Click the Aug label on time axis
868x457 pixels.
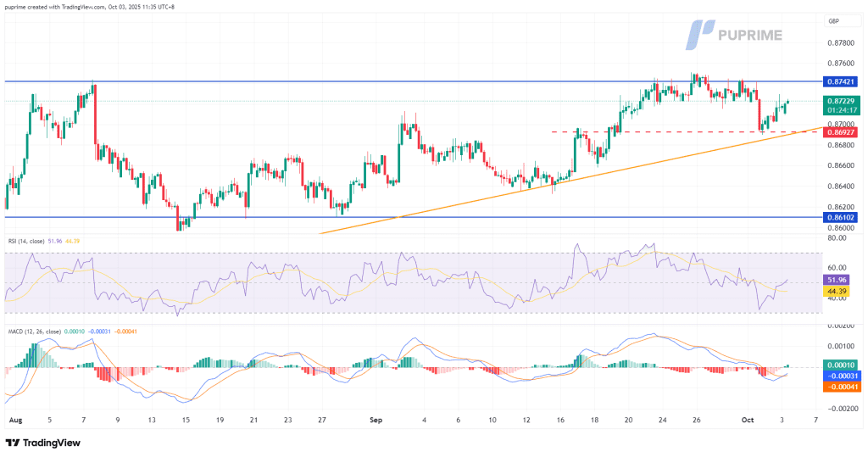(x=14, y=420)
